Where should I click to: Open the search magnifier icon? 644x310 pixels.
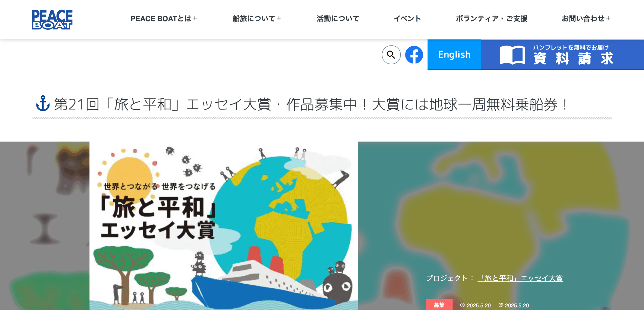391,55
